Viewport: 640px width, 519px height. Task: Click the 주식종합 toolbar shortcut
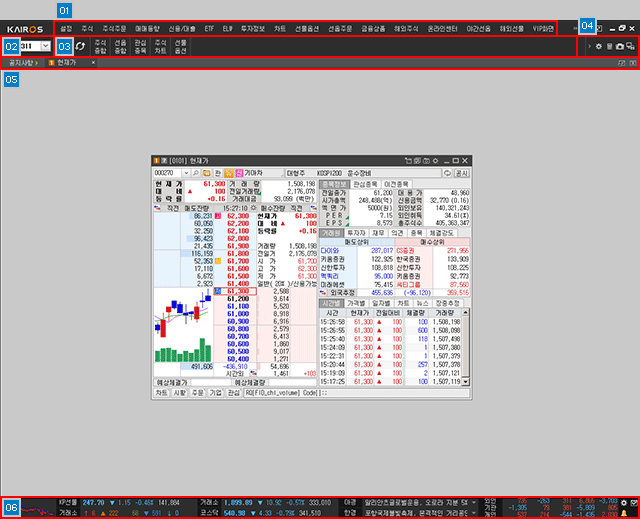[100, 47]
